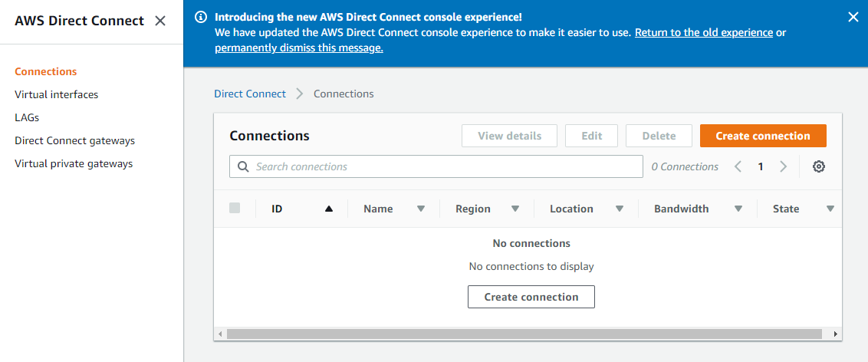Open Connections in the sidebar
This screenshot has height=362, width=868.
tap(45, 71)
